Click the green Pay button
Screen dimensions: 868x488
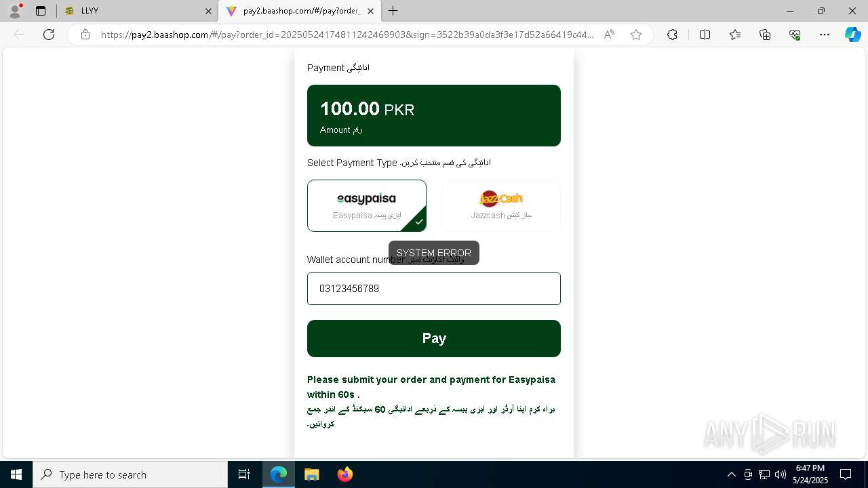click(x=434, y=338)
